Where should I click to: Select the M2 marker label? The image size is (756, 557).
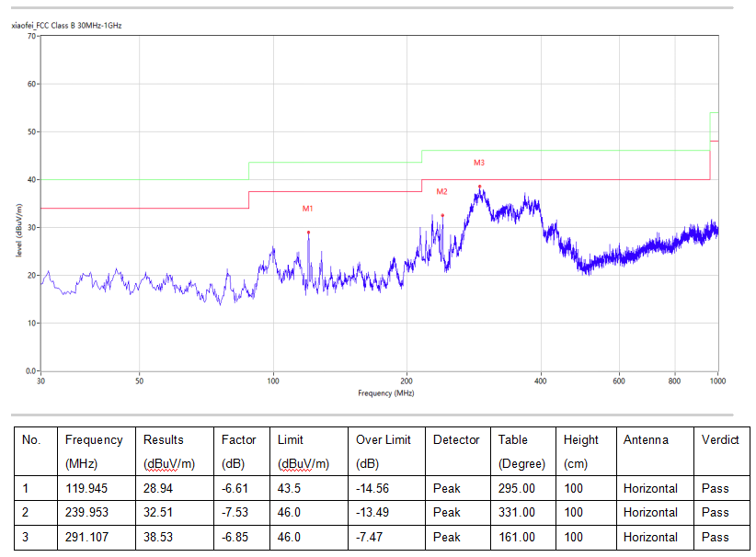coord(441,191)
